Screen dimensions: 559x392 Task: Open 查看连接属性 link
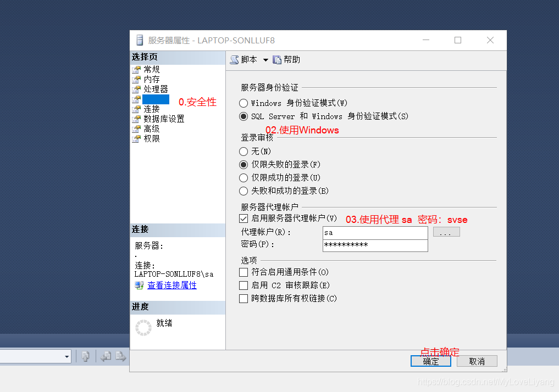pos(172,285)
